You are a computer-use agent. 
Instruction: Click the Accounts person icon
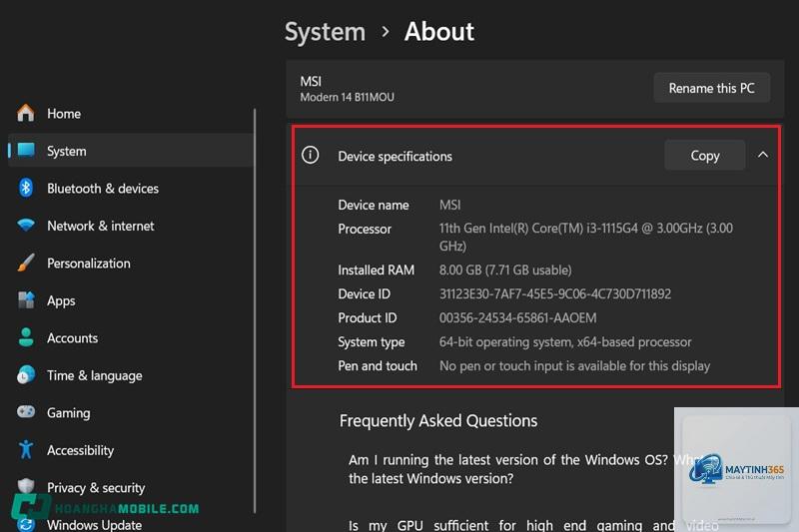pos(26,337)
